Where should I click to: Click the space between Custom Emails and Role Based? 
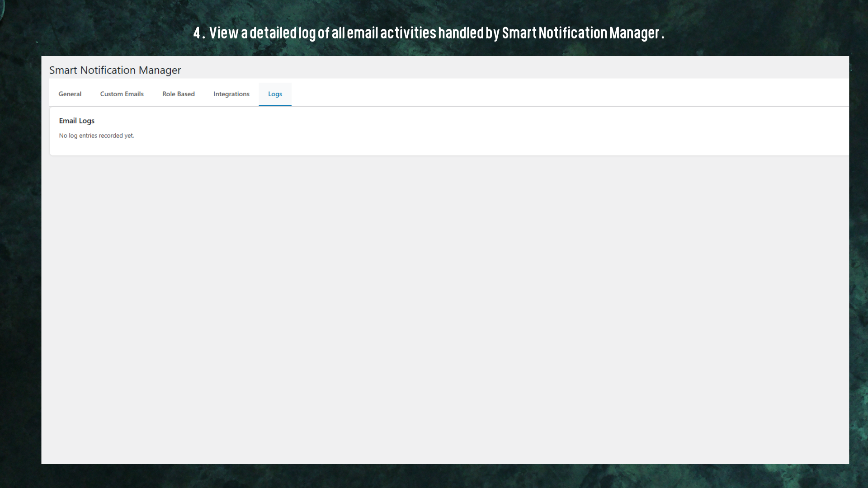coord(153,94)
